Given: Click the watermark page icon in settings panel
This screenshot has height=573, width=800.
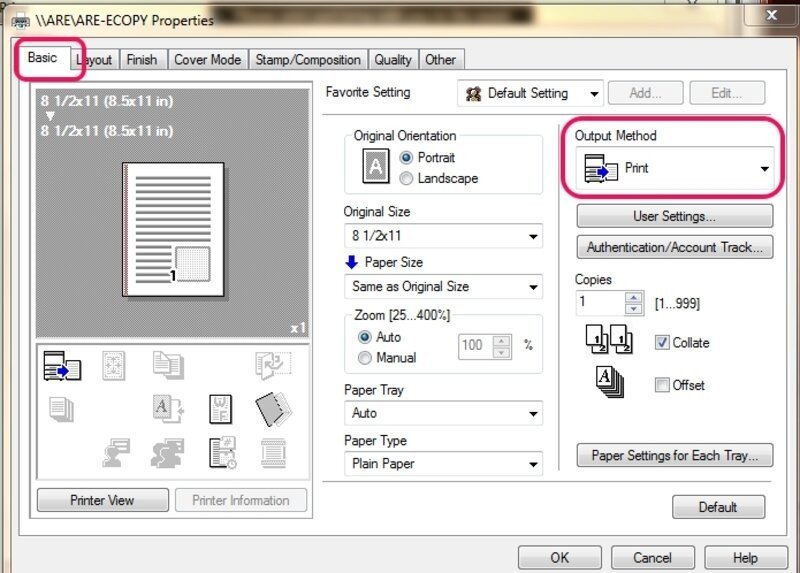Looking at the screenshot, I should [220, 409].
